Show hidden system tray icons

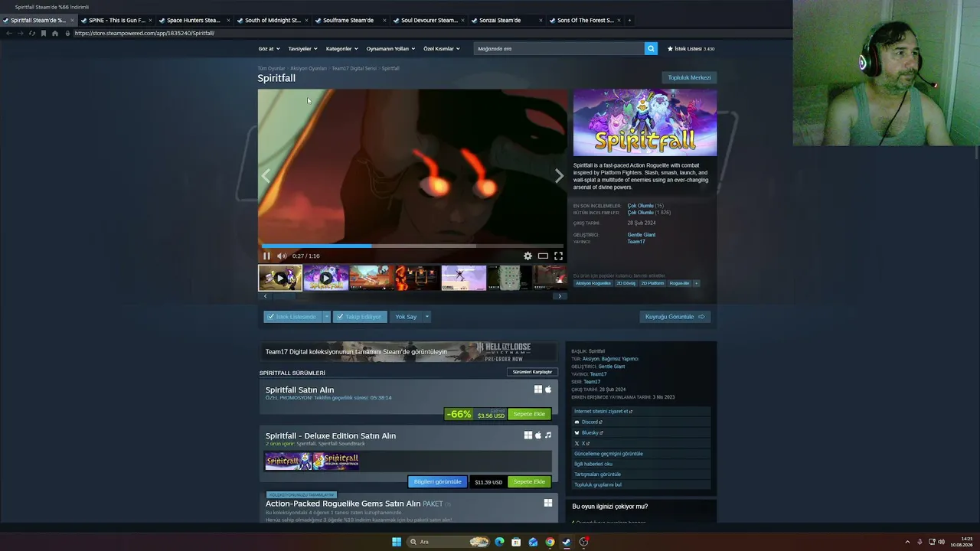click(x=907, y=542)
